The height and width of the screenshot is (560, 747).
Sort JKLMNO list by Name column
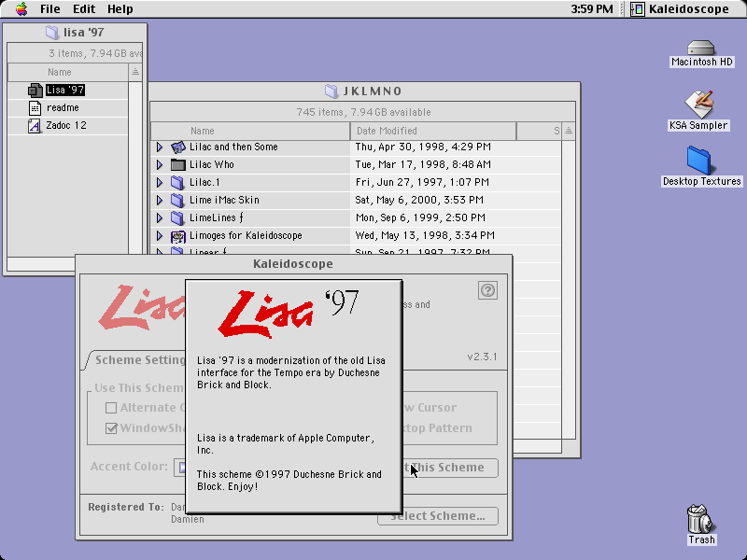coord(250,131)
